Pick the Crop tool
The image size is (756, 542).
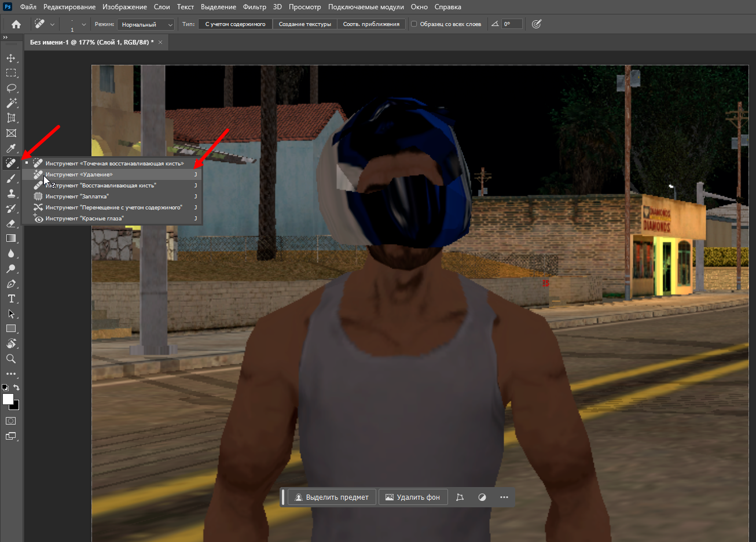tap(11, 118)
